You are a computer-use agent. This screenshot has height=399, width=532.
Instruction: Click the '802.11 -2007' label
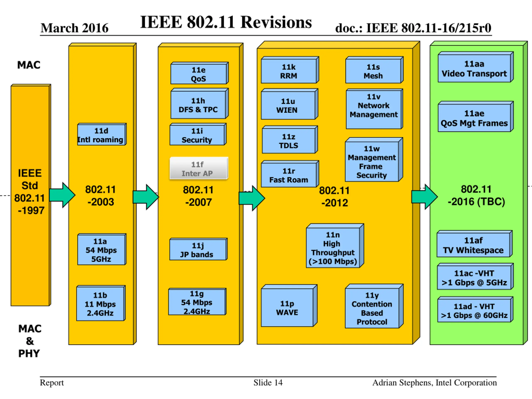[x=198, y=196]
